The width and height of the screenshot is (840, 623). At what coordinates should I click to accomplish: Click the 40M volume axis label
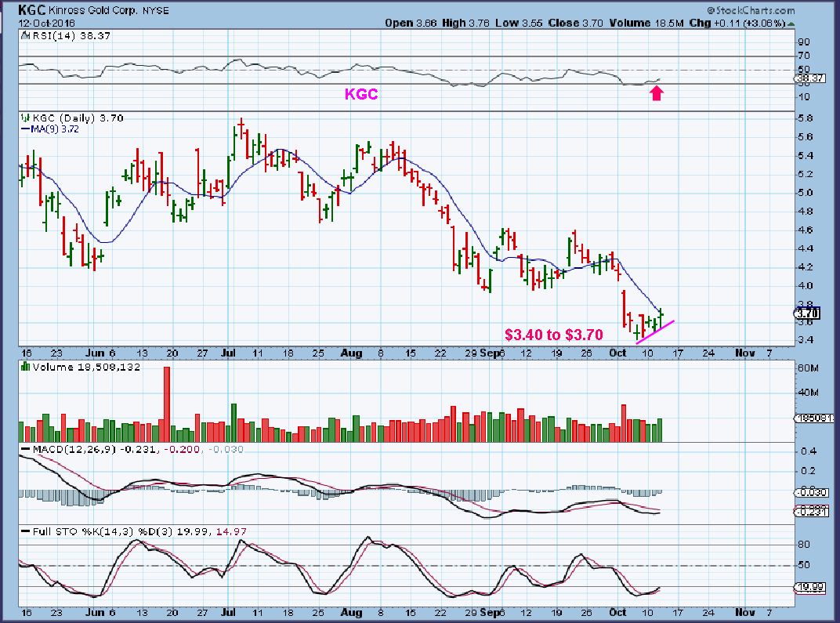click(808, 393)
